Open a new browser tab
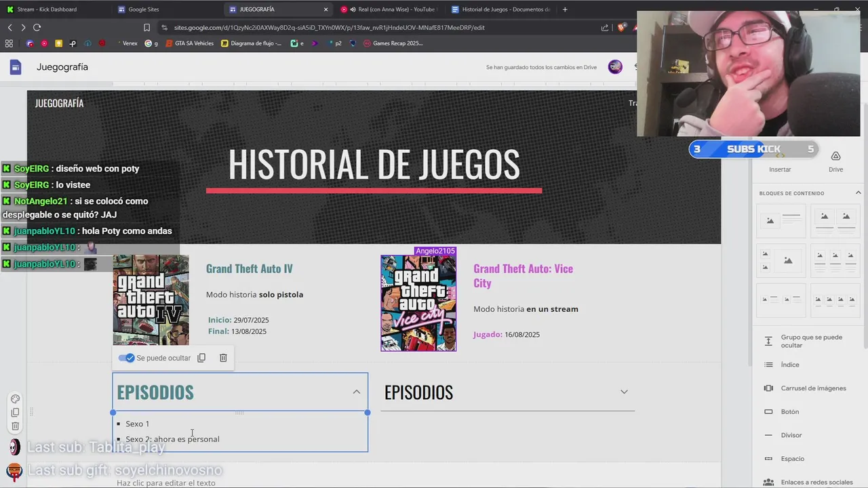 pos(565,9)
